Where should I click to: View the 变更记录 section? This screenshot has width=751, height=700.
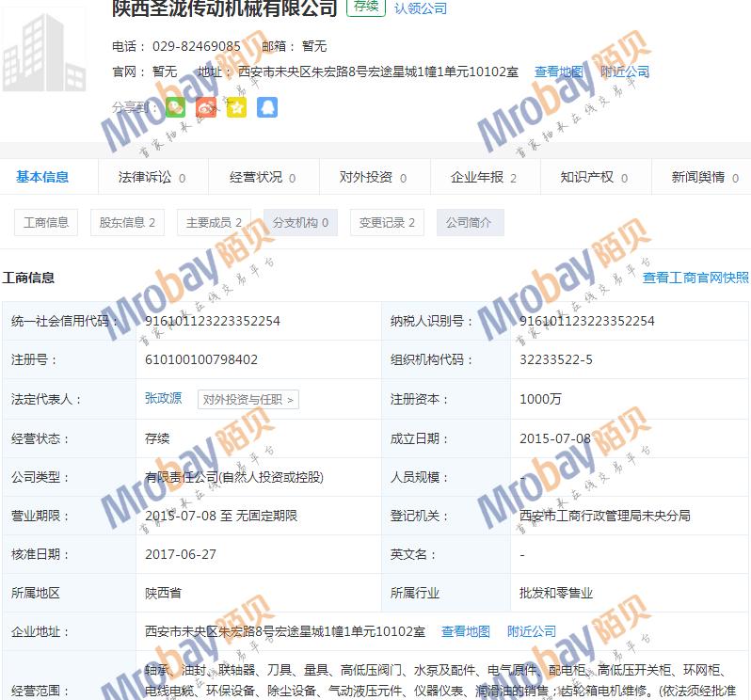point(387,223)
